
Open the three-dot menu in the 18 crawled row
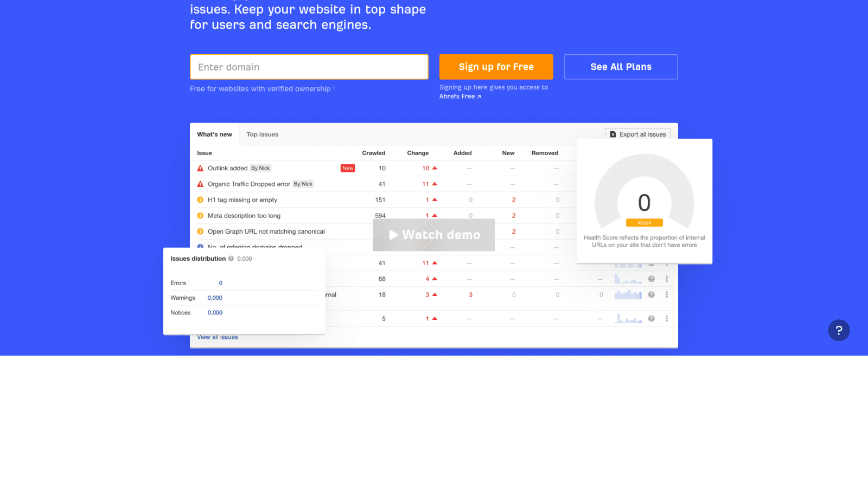(667, 294)
